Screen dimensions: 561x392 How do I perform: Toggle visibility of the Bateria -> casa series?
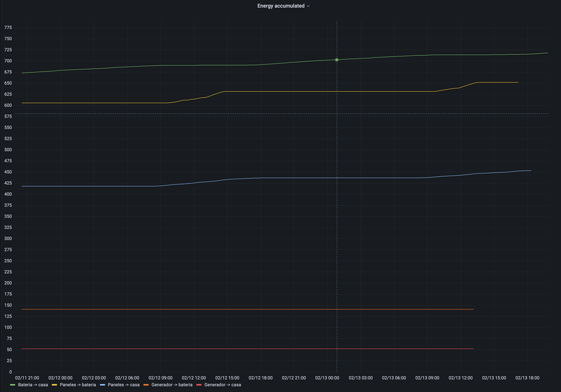(33, 384)
